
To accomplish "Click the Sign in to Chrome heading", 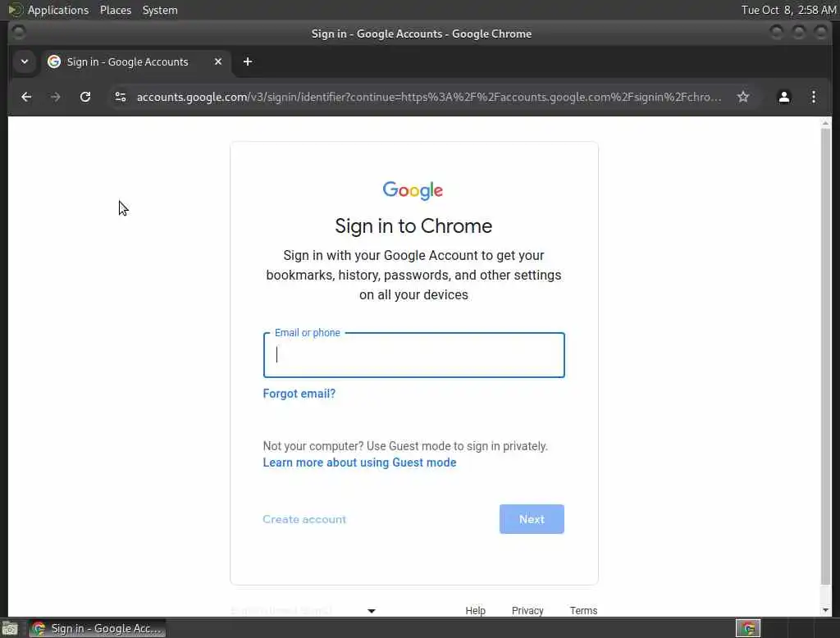I will [413, 226].
